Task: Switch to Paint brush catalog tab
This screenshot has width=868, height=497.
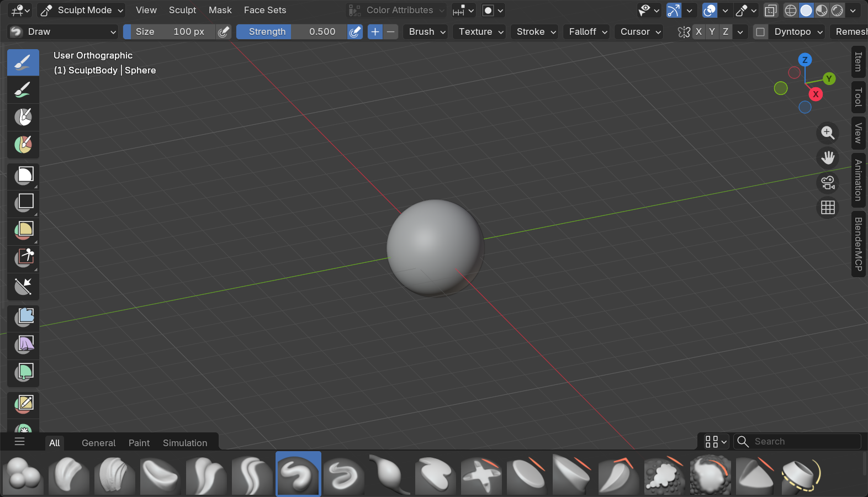Action: coord(139,443)
